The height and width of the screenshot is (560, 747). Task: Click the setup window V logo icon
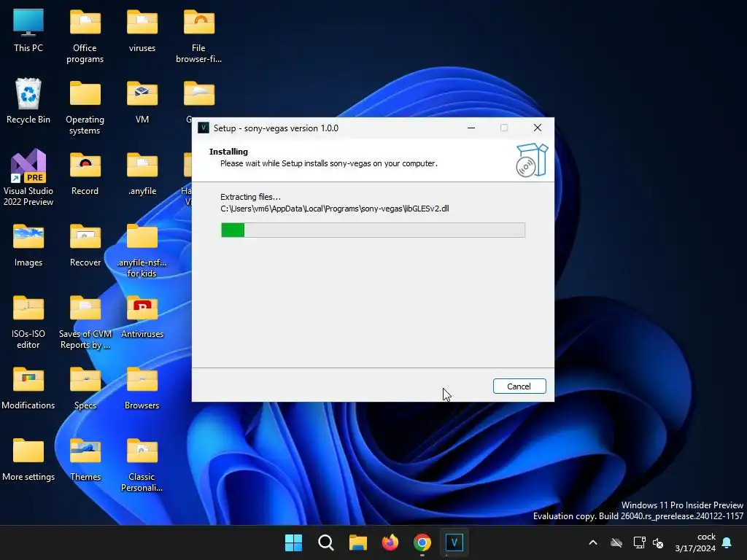click(204, 128)
